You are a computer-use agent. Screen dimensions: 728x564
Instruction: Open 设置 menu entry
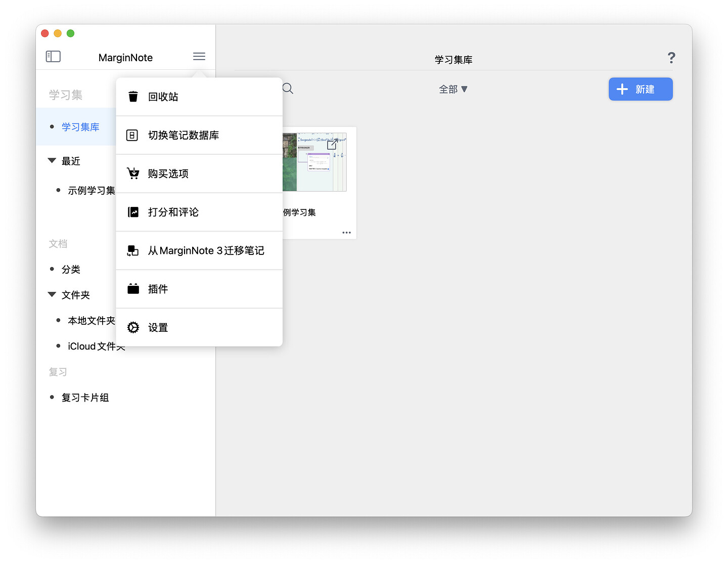pyautogui.click(x=199, y=327)
